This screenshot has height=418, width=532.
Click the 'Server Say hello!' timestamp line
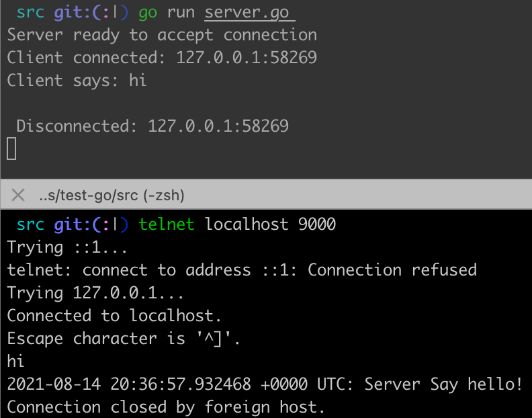[265, 384]
